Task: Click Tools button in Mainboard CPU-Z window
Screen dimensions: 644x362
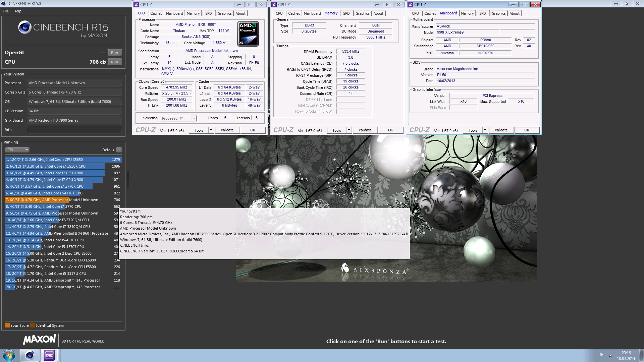Action: coord(473,130)
